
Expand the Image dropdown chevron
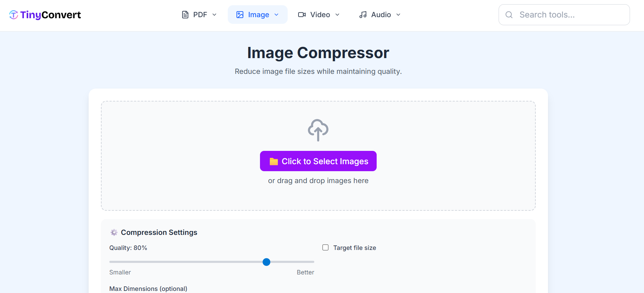(x=276, y=15)
